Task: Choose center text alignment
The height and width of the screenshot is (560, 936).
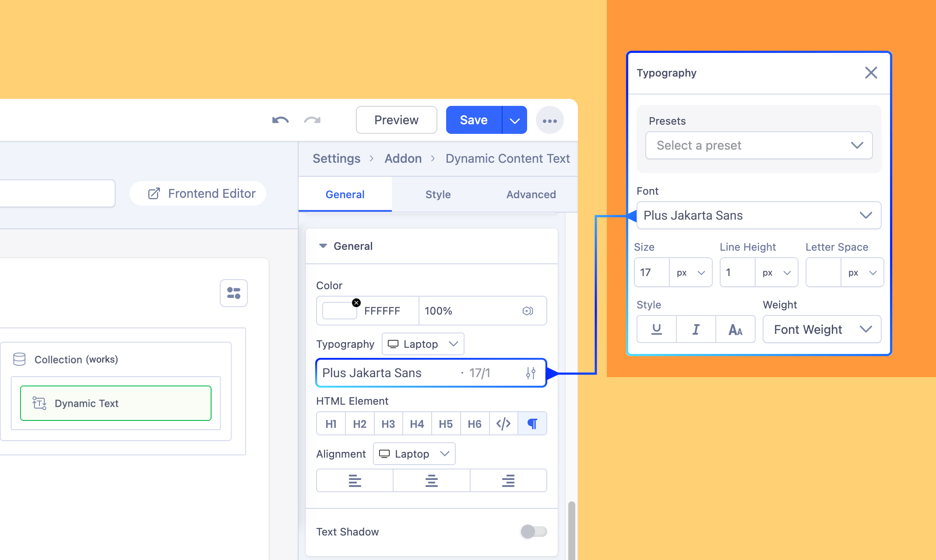Action: (x=431, y=480)
